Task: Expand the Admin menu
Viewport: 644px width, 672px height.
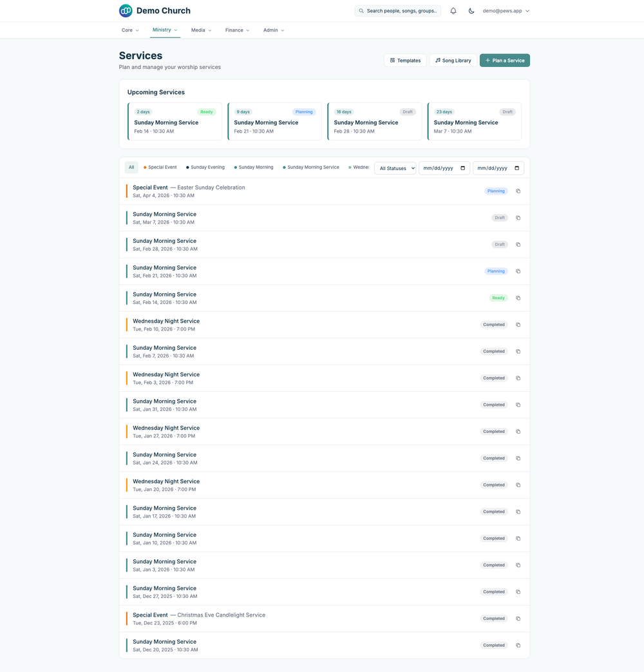Action: click(x=273, y=30)
